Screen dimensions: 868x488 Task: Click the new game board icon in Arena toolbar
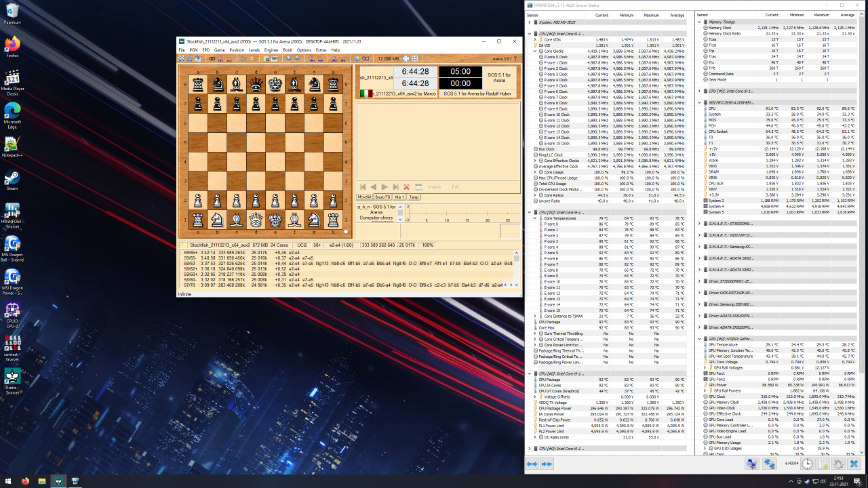[x=182, y=59]
